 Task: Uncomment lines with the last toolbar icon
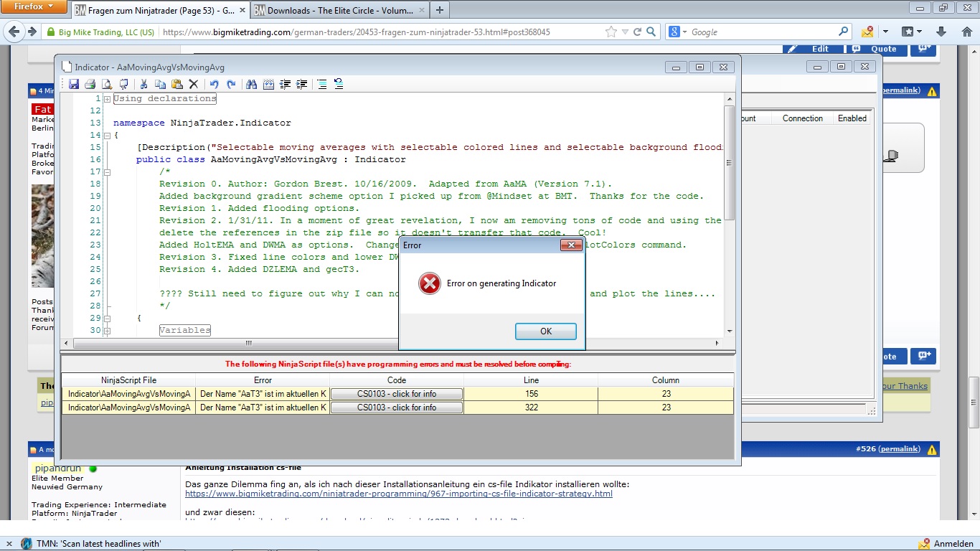point(339,84)
